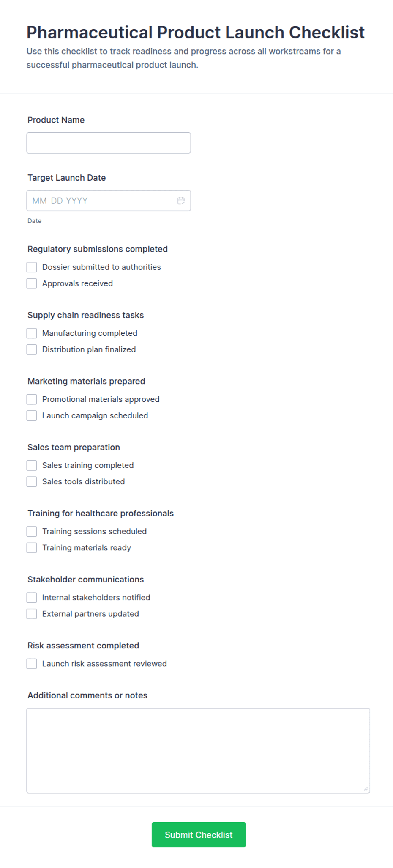Mark Launch risk assessment reviewed
The height and width of the screenshot is (868, 393).
tap(32, 664)
